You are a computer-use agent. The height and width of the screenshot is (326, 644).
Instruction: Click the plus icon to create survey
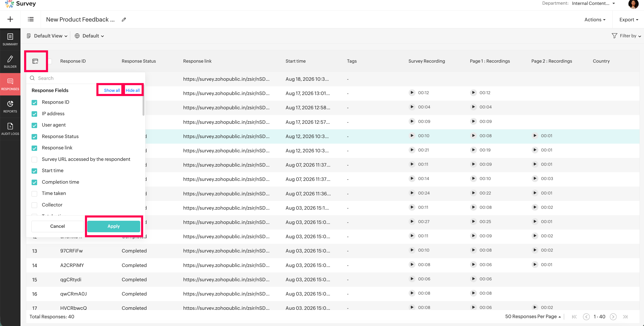pyautogui.click(x=10, y=19)
